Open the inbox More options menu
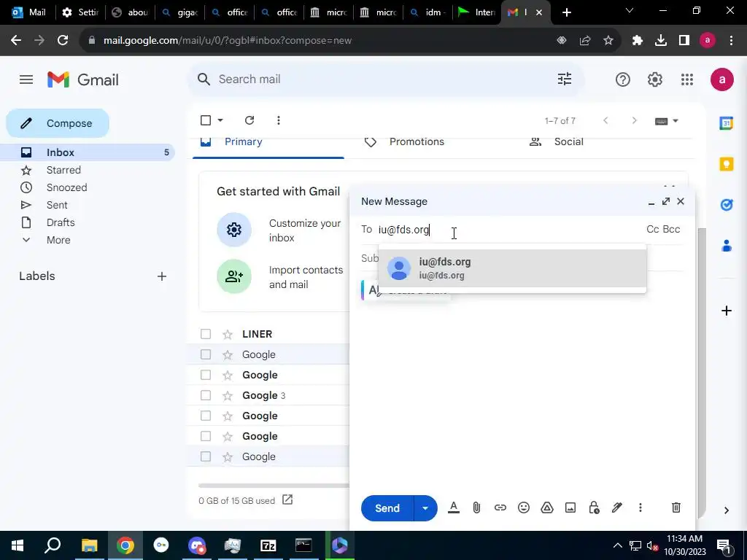This screenshot has height=560, width=747. [x=278, y=120]
